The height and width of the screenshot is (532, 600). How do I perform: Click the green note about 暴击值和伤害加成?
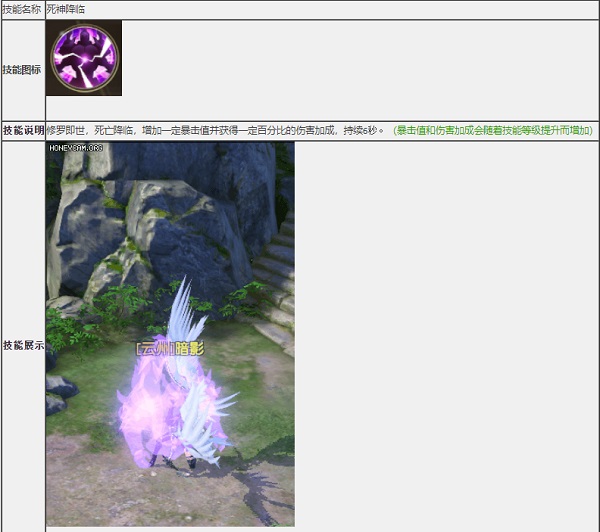point(493,131)
